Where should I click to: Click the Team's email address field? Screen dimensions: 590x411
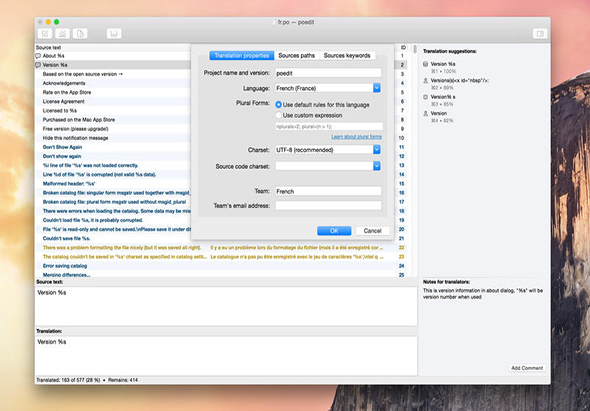[x=328, y=206]
